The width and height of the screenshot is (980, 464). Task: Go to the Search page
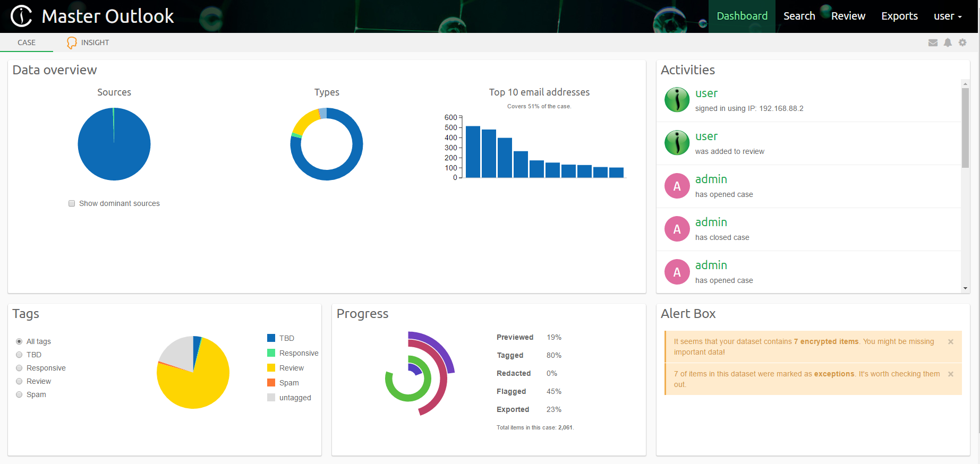(x=799, y=16)
